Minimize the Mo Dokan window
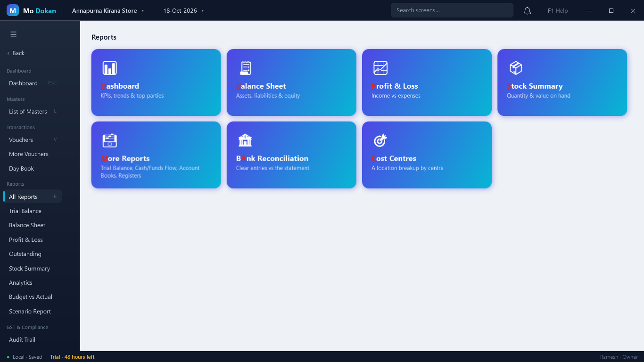The image size is (644, 362). [x=589, y=10]
